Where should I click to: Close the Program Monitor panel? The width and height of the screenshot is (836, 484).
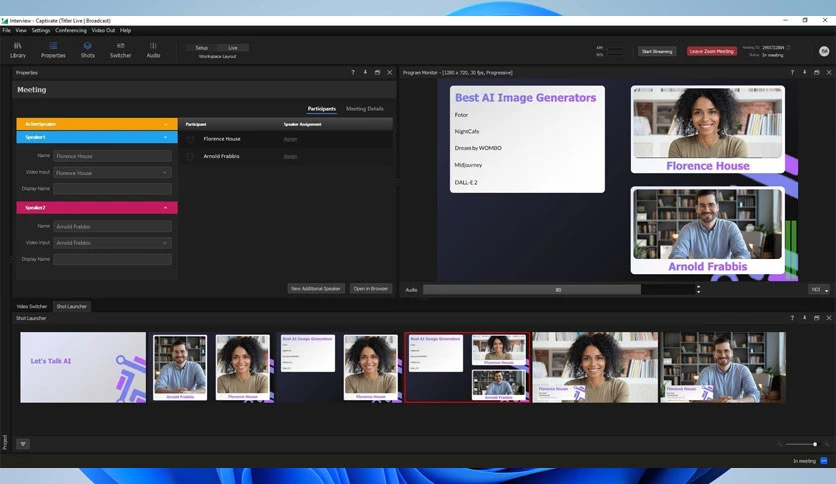[829, 72]
